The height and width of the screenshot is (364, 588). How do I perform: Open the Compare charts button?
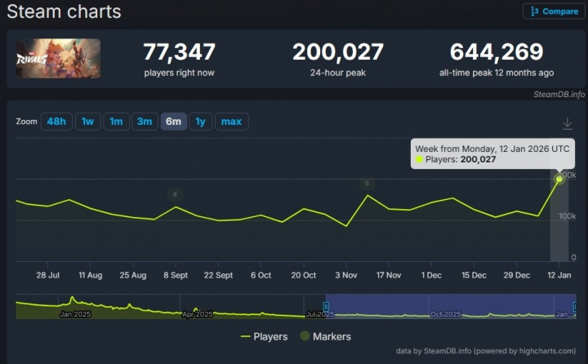click(554, 11)
